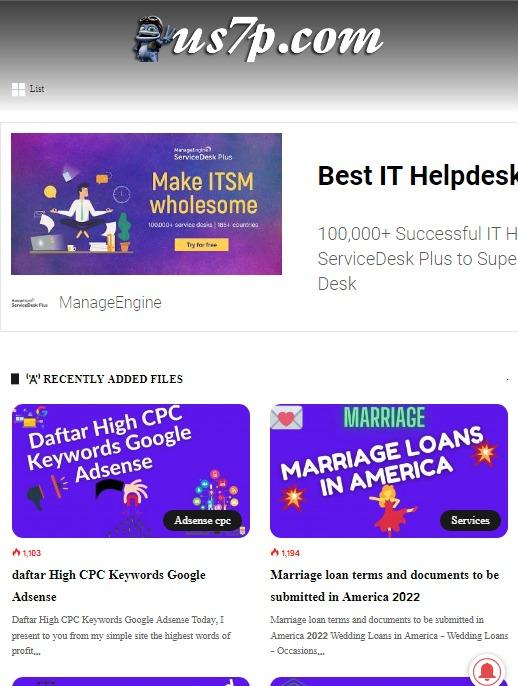Screen dimensions: 518x686
Task: Open the Marriage loan terms article title
Action: point(385,585)
